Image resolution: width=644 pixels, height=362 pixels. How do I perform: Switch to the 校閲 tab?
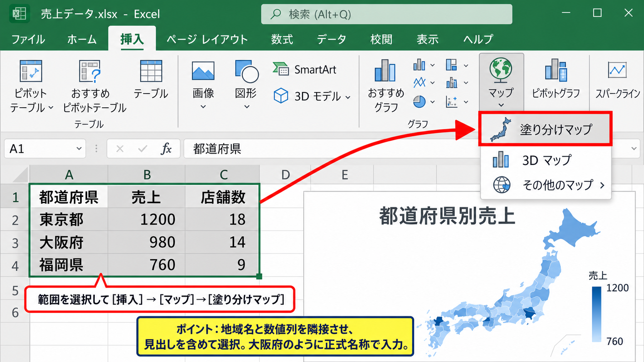pyautogui.click(x=381, y=39)
